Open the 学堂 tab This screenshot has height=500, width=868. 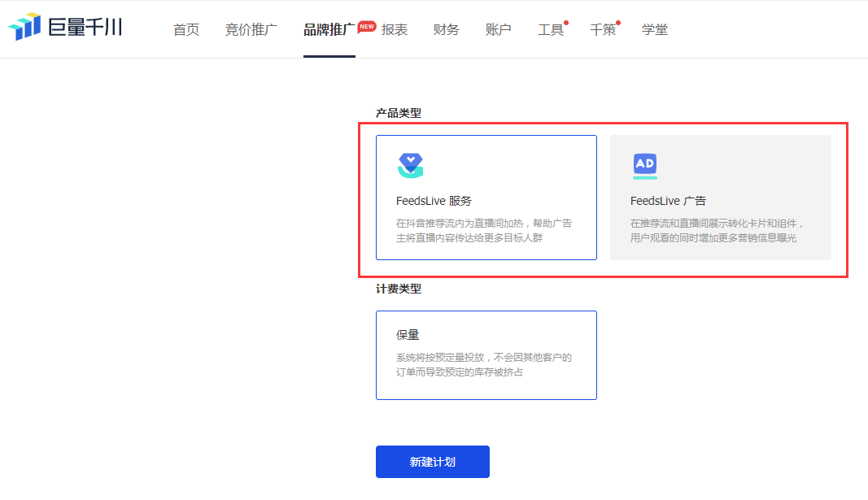pyautogui.click(x=655, y=30)
